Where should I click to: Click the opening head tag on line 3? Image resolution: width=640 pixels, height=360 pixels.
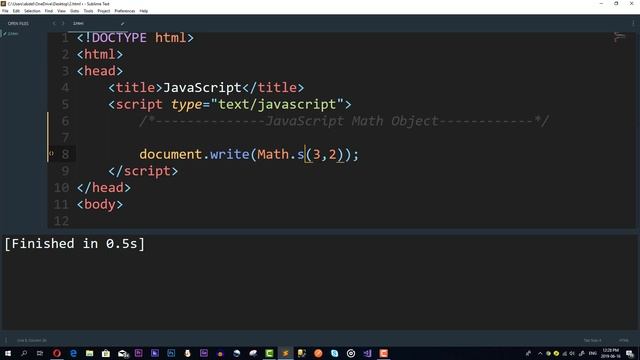[100, 71]
